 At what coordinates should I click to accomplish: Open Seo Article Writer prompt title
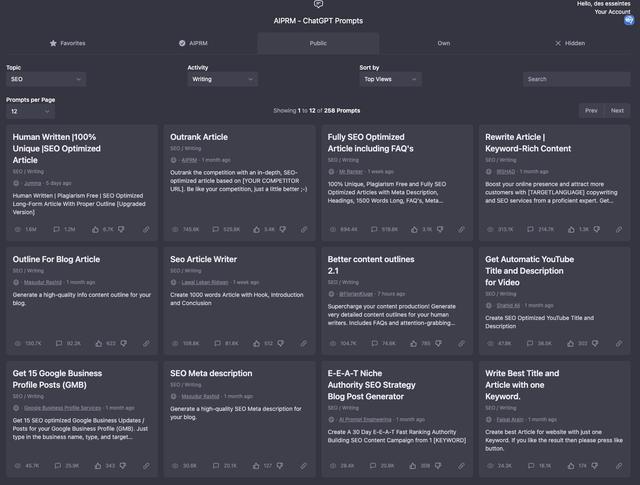pyautogui.click(x=203, y=259)
